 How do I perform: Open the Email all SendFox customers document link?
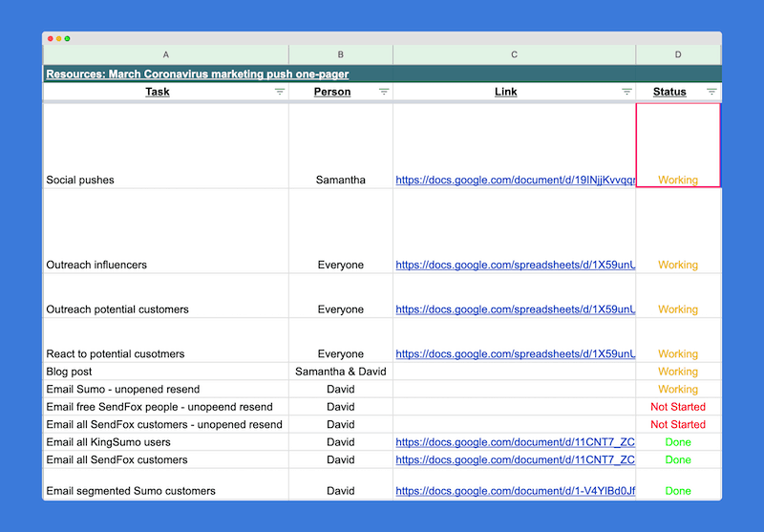point(516,459)
